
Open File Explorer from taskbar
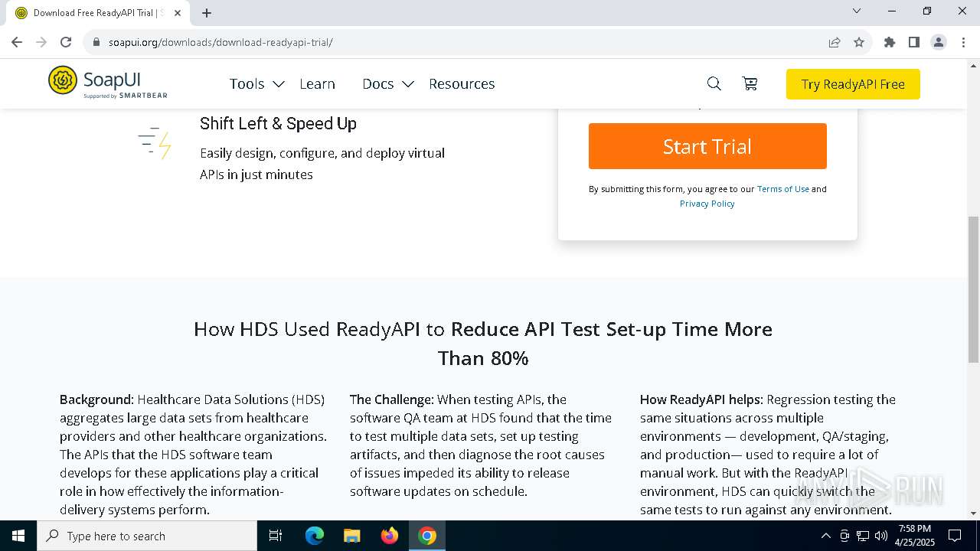(351, 536)
